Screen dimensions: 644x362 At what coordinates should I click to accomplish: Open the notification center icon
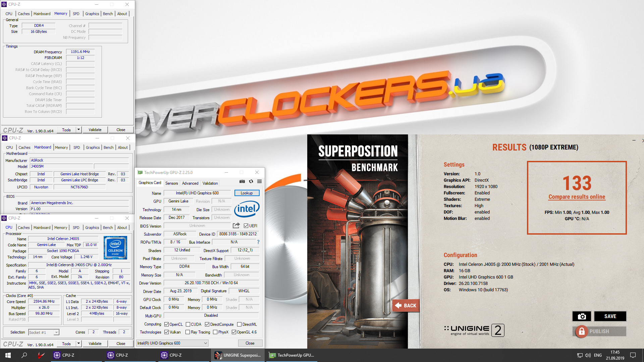tap(633, 355)
